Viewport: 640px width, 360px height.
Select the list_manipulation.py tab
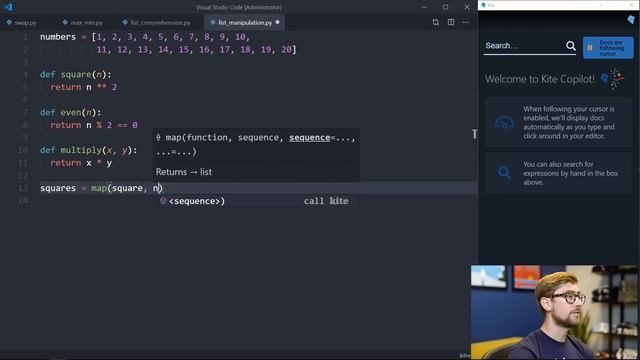coord(244,22)
